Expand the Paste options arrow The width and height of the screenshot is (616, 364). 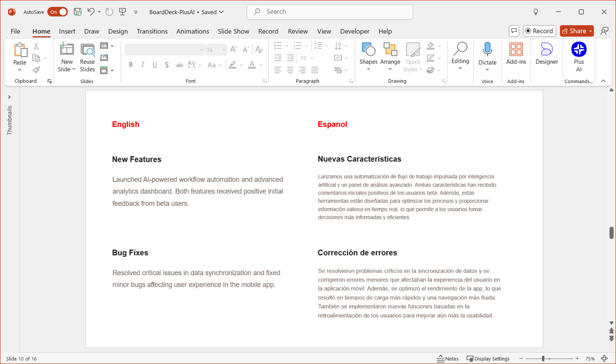point(20,69)
